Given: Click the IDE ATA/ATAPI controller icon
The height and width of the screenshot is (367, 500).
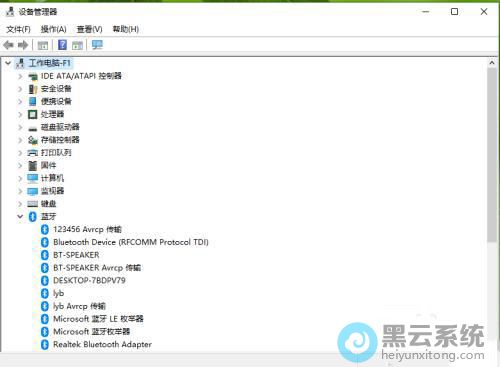Looking at the screenshot, I should point(33,76).
